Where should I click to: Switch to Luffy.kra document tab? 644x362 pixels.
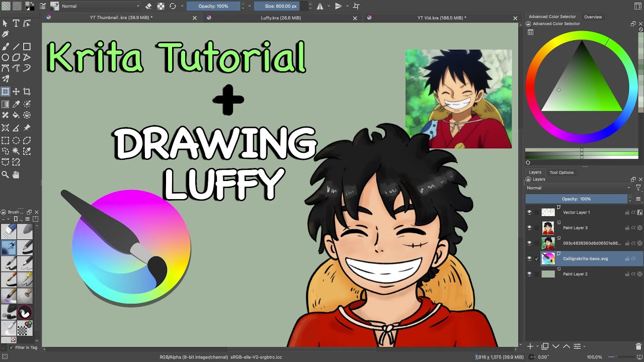point(281,18)
